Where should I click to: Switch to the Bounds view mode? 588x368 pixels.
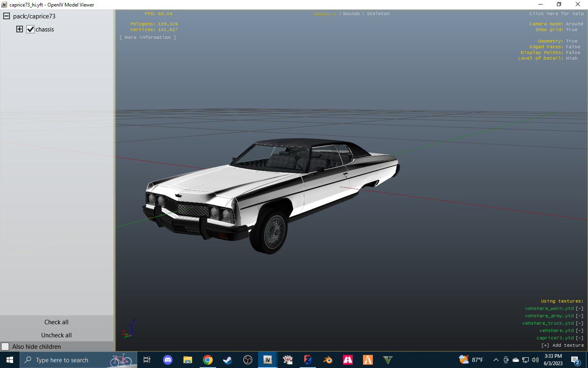click(x=351, y=13)
